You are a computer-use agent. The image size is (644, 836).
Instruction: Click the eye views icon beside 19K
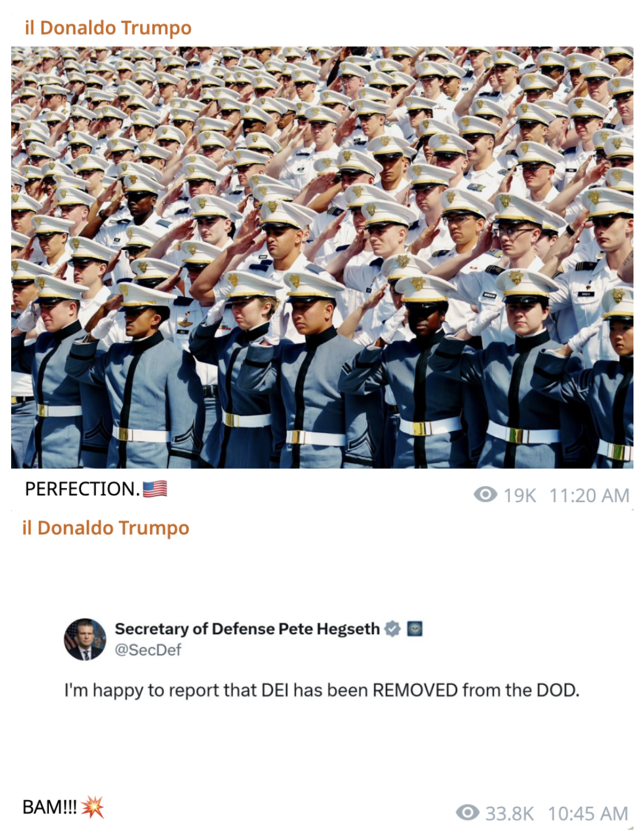click(x=485, y=494)
